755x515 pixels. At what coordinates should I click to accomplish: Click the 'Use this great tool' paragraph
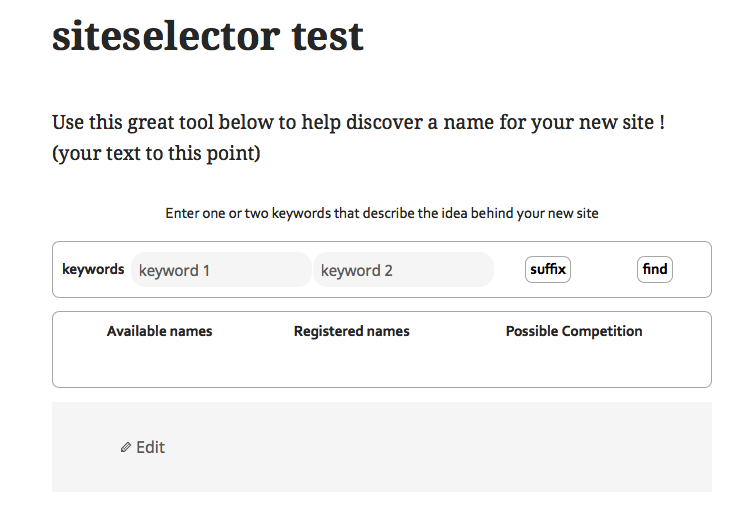(x=358, y=122)
